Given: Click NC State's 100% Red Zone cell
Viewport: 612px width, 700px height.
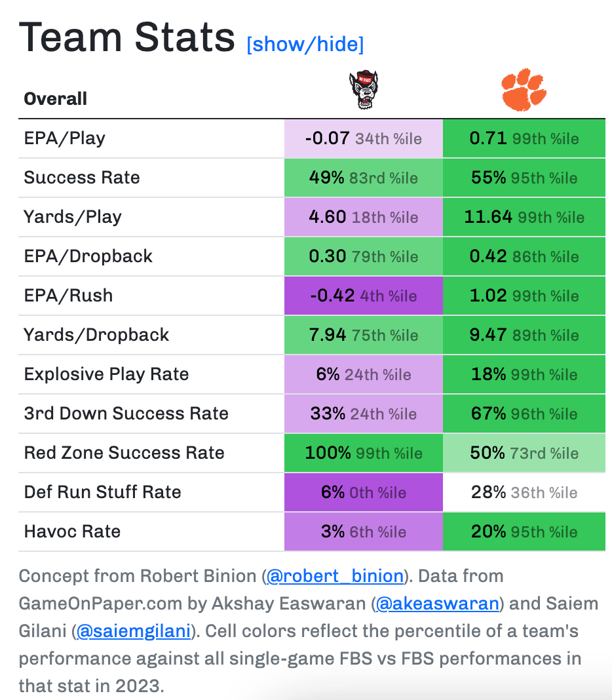Looking at the screenshot, I should click(363, 453).
